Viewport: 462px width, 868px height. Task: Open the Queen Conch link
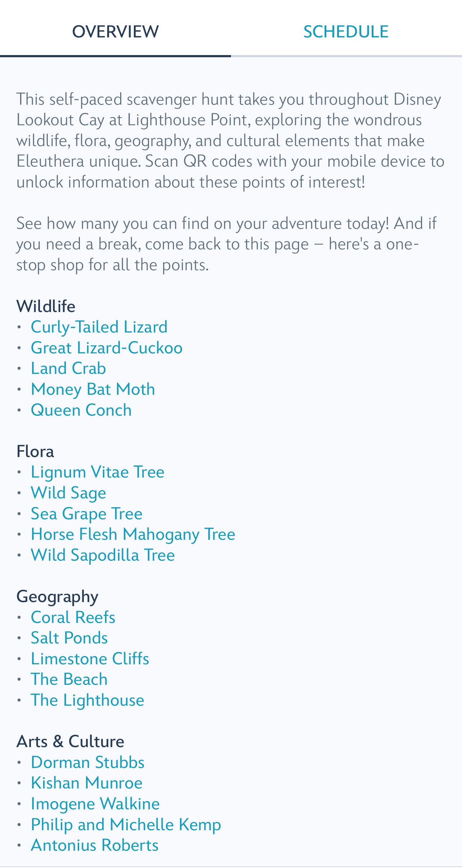pyautogui.click(x=81, y=410)
